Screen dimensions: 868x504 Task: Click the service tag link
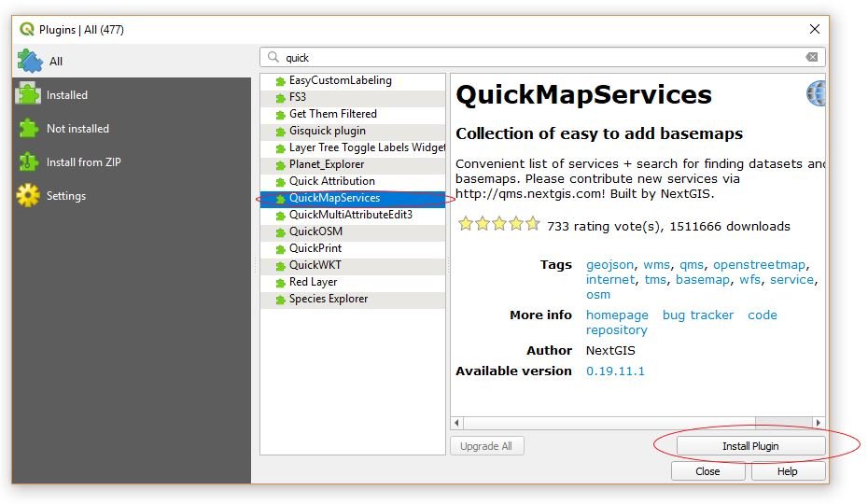pyautogui.click(x=791, y=280)
